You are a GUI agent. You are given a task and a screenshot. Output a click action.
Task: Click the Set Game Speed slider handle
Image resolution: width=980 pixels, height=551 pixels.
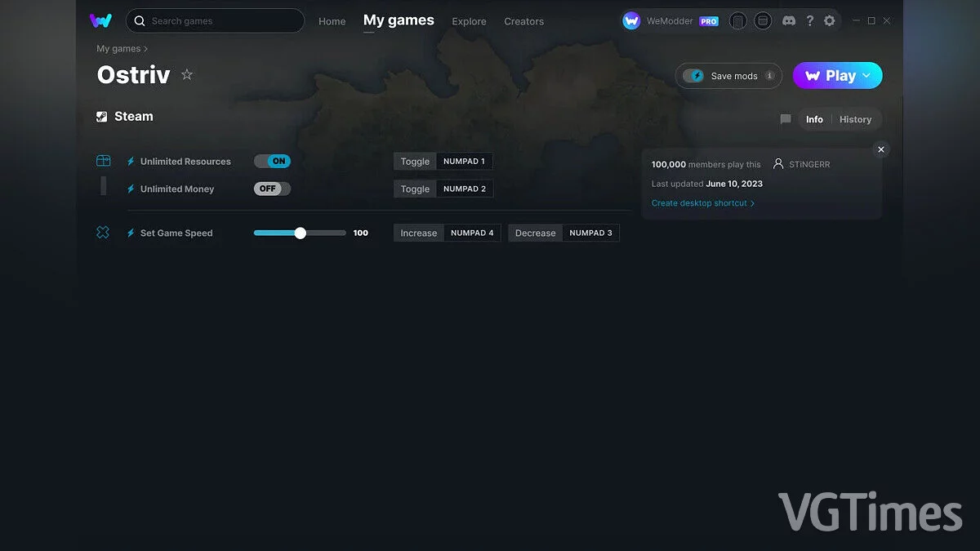click(300, 233)
